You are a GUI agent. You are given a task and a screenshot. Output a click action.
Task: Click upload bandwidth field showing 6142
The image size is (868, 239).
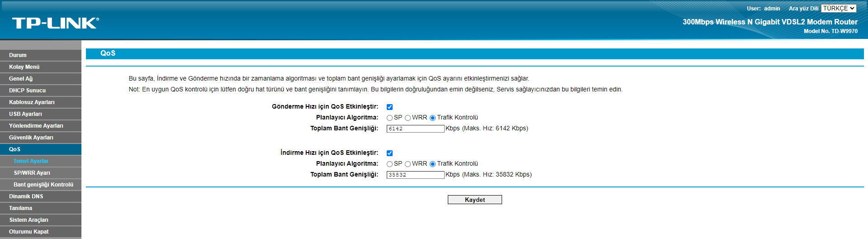pos(415,129)
